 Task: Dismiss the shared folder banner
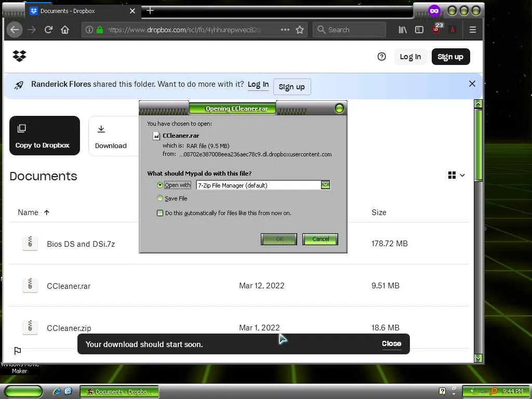pyautogui.click(x=472, y=84)
